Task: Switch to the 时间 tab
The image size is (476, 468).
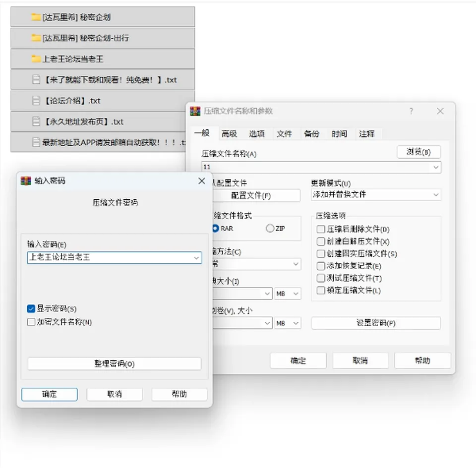Action: coord(339,133)
